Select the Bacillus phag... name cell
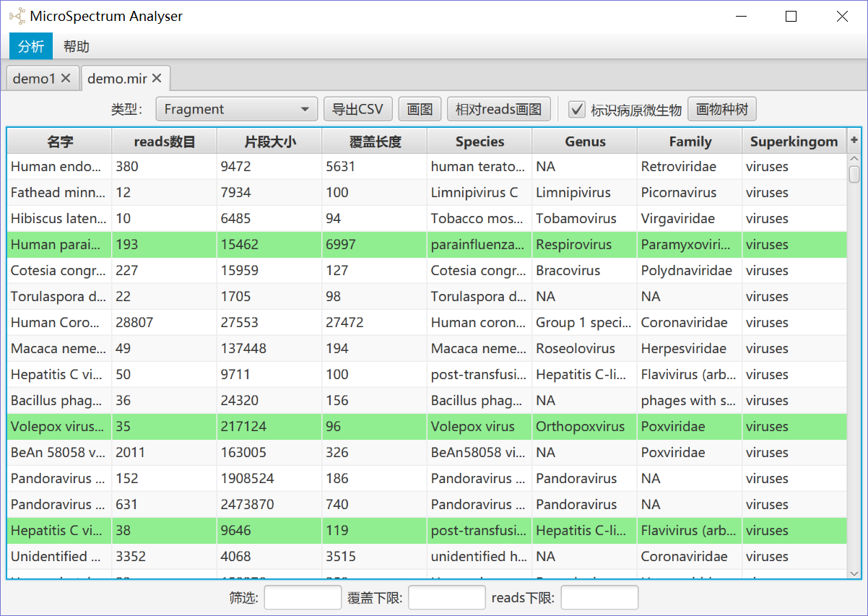This screenshot has width=868, height=616. (59, 401)
